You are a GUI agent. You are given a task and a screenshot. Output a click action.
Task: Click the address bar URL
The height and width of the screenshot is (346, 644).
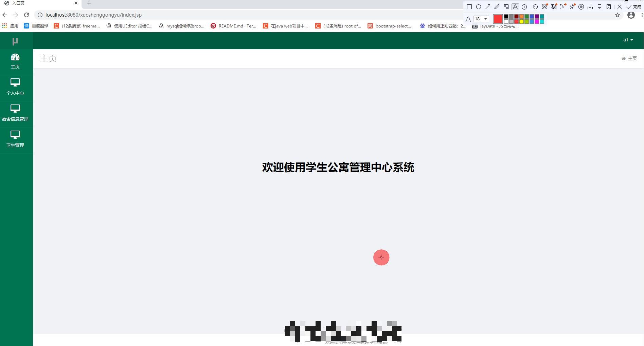tap(93, 15)
